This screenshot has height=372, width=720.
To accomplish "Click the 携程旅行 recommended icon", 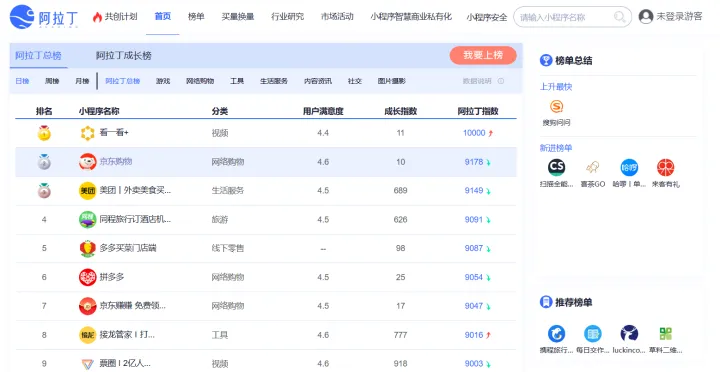I will coord(557,334).
